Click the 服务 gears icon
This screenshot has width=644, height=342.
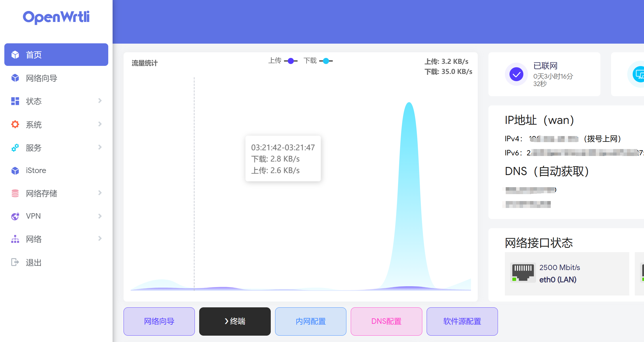tap(15, 148)
